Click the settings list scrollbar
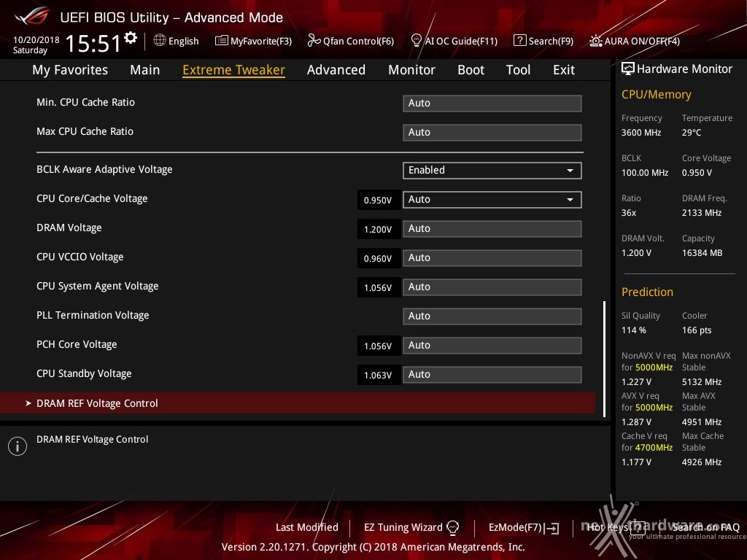Image resolution: width=747 pixels, height=560 pixels. pos(604,359)
